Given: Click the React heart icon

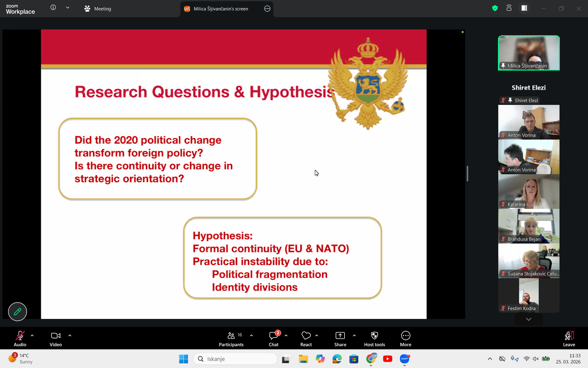Looking at the screenshot, I should click(x=306, y=336).
